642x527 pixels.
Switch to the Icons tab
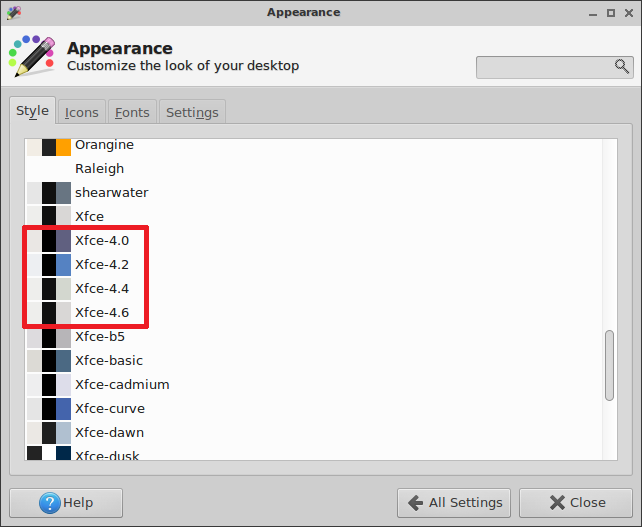click(x=81, y=112)
